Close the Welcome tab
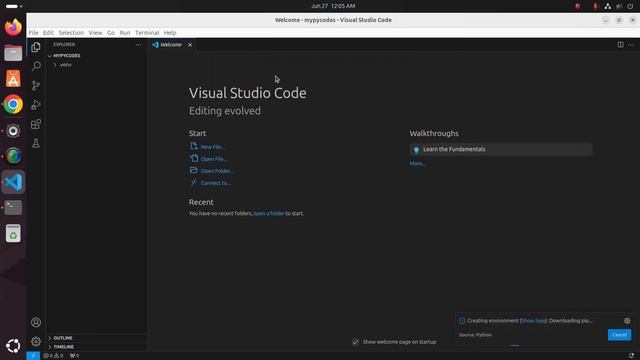 (x=190, y=45)
